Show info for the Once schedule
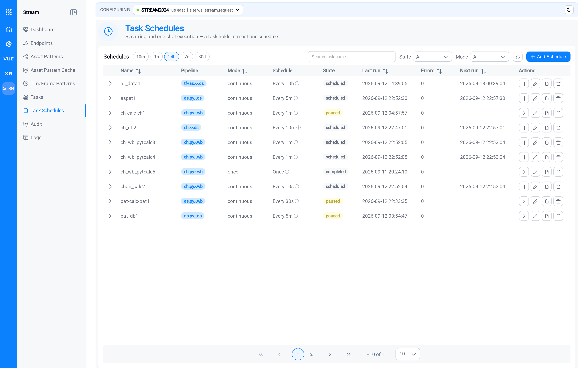 click(287, 172)
